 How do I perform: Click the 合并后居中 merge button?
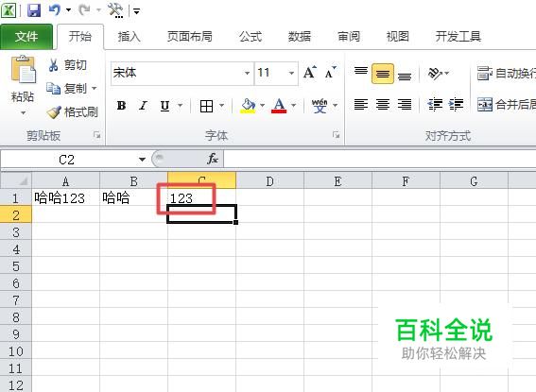tap(507, 105)
